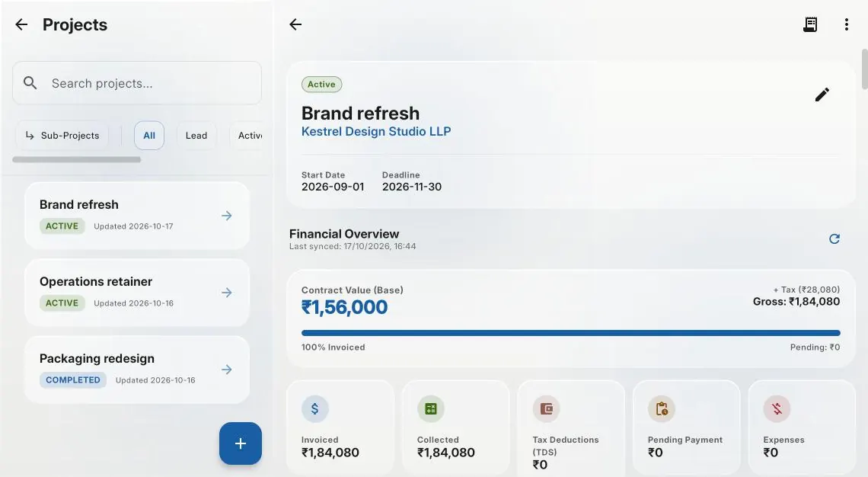
Task: Click the detail pane vertical scrollbar
Action: point(864,69)
